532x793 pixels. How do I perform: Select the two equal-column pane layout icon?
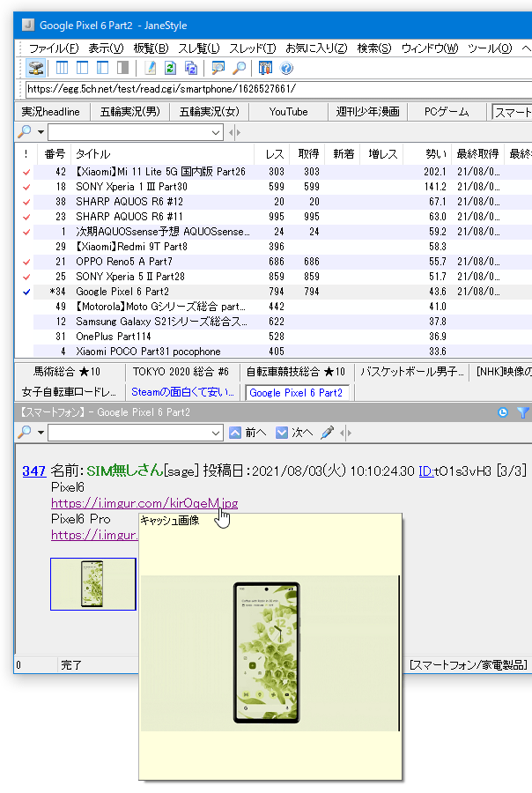point(82,68)
